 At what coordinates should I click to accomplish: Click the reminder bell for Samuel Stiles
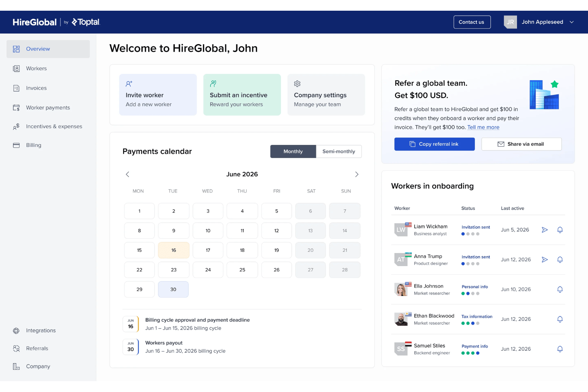pos(560,349)
